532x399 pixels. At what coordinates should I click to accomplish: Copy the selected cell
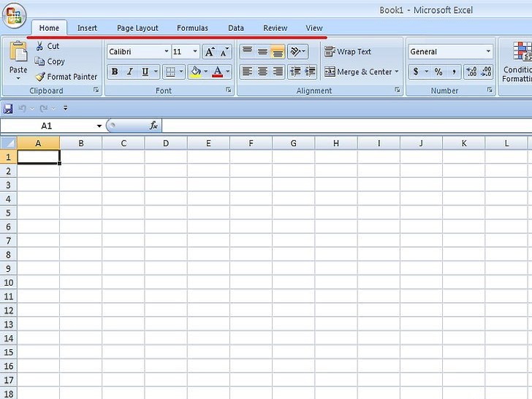click(x=50, y=61)
